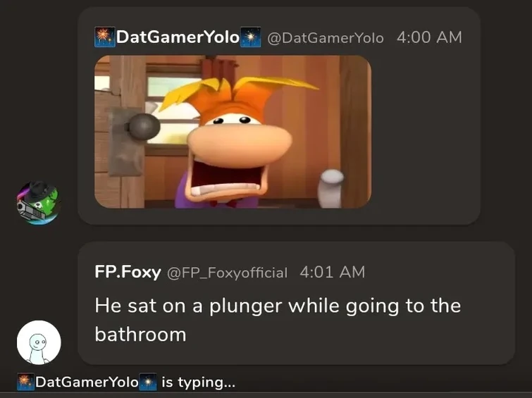Click sparkler emoji after DatGamerYolo name

pos(250,37)
